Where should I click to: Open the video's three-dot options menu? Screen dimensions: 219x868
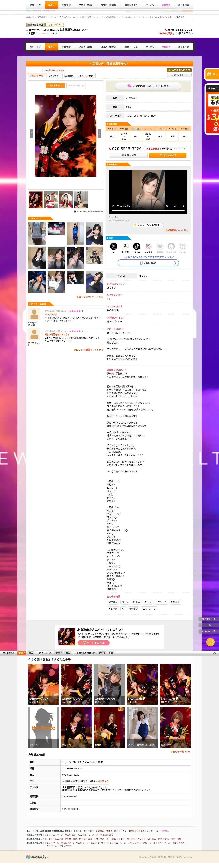[183, 205]
